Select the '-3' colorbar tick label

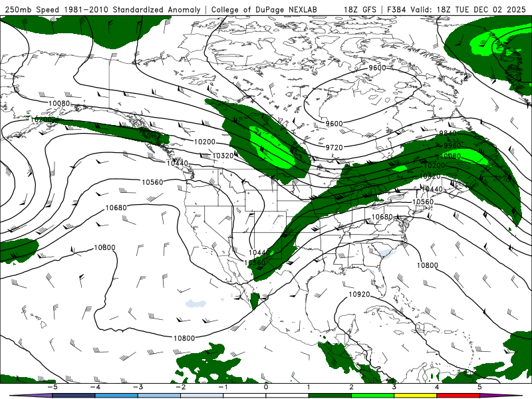(138, 387)
